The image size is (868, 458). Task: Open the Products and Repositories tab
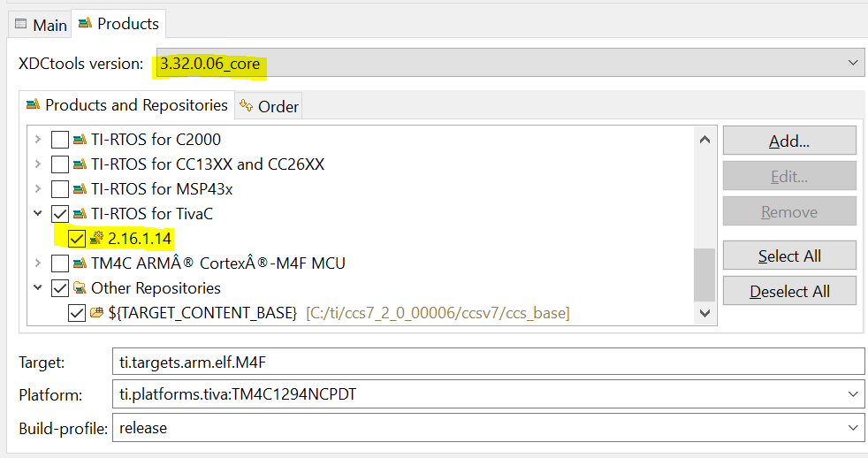click(126, 104)
